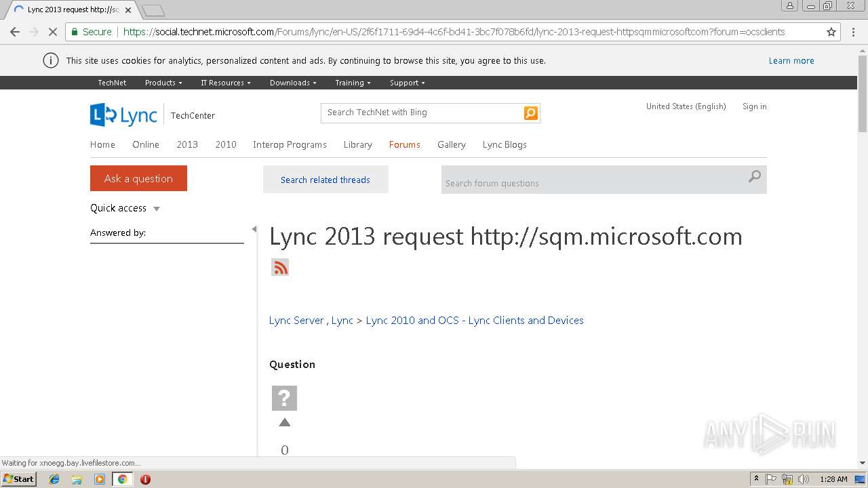Click the browser forward arrow

pos(33,32)
